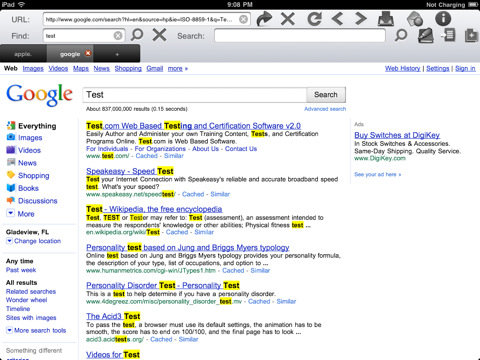
Task: Open the notebook with pen icon
Action: point(426,35)
